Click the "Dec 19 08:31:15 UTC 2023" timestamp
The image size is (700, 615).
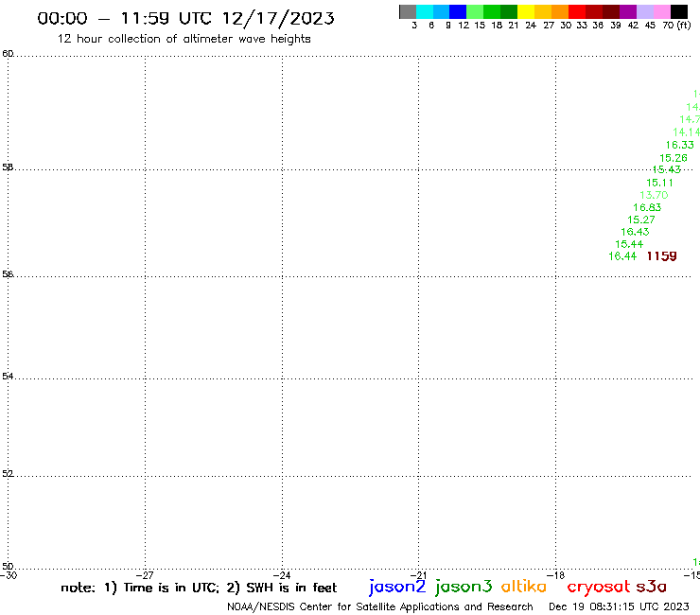point(619,606)
